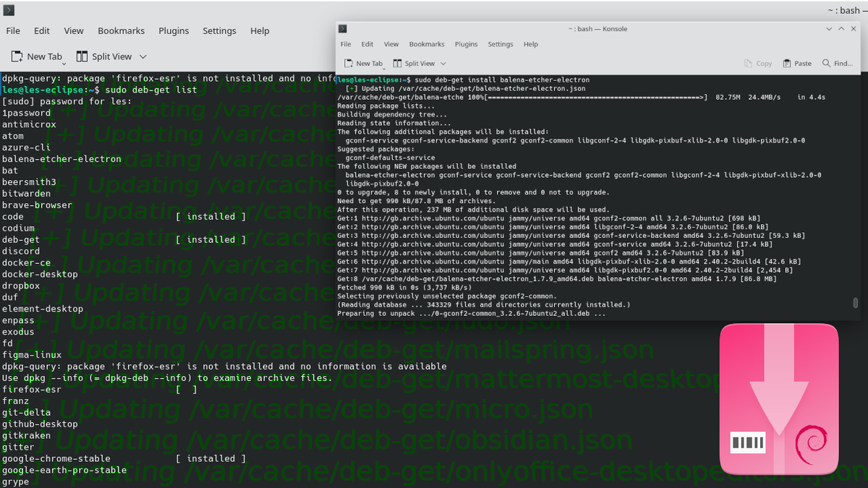This screenshot has height=488, width=868.
Task: Open the Settings menu in the back window
Action: [x=219, y=30]
